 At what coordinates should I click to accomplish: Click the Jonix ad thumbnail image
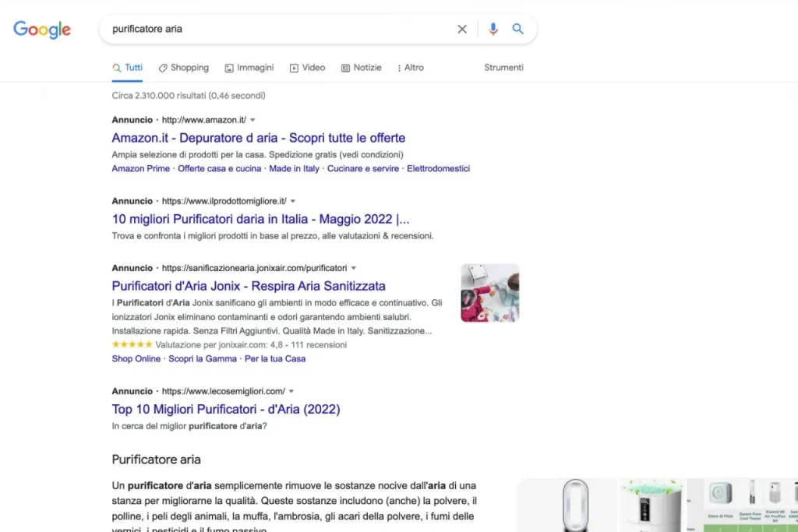490,293
